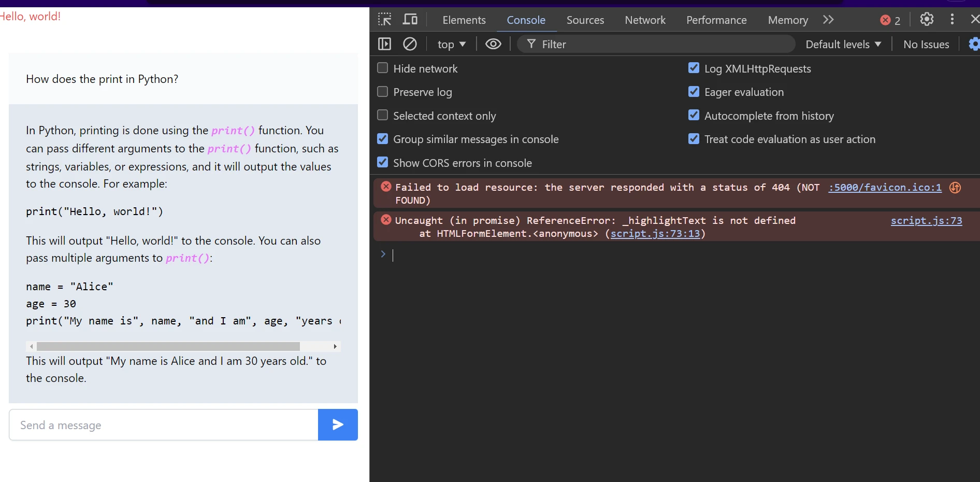The height and width of the screenshot is (482, 980).
Task: Check the Preserve log option
Action: click(383, 92)
